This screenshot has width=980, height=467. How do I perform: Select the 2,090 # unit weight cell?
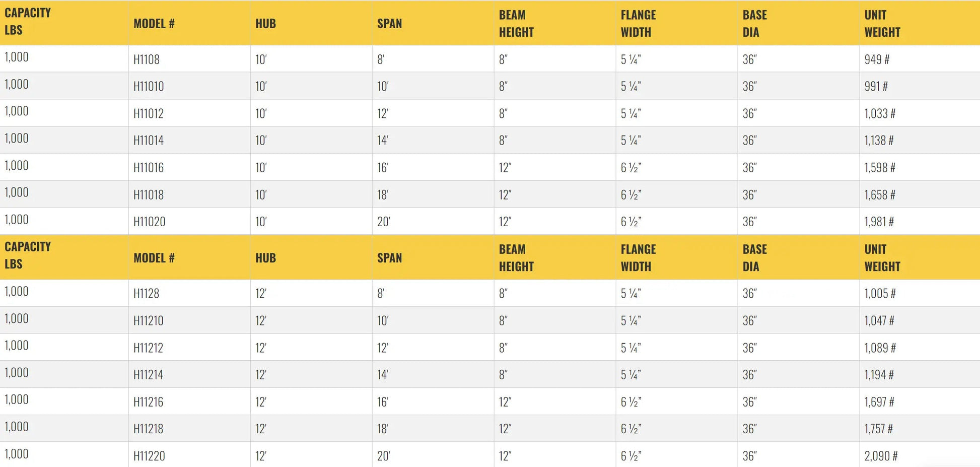coord(881,456)
